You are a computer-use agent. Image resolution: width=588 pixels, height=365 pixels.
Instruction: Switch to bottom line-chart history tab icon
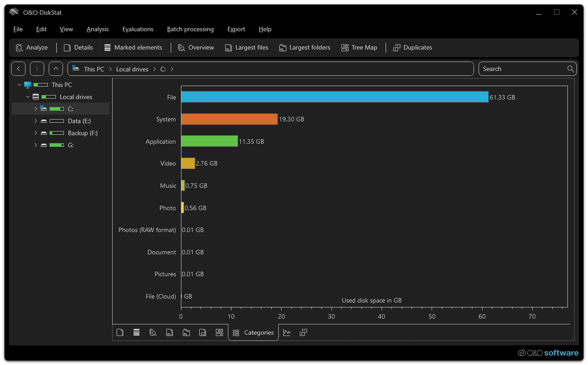click(x=287, y=332)
